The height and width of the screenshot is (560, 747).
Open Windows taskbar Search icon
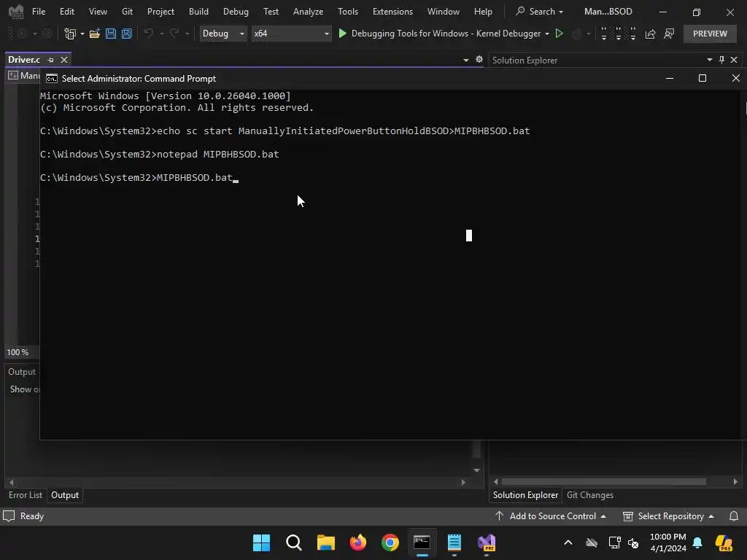point(293,542)
